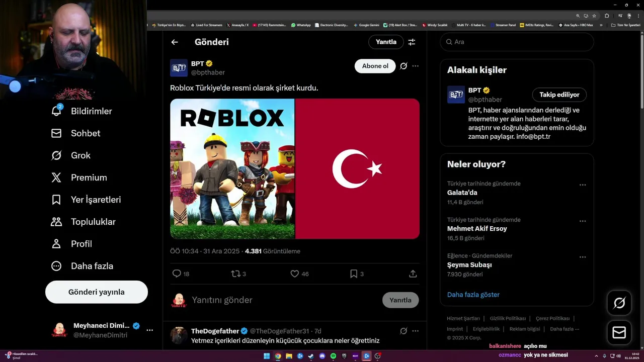Open Windows Start button on taskbar
The height and width of the screenshot is (362, 644).
click(267, 356)
